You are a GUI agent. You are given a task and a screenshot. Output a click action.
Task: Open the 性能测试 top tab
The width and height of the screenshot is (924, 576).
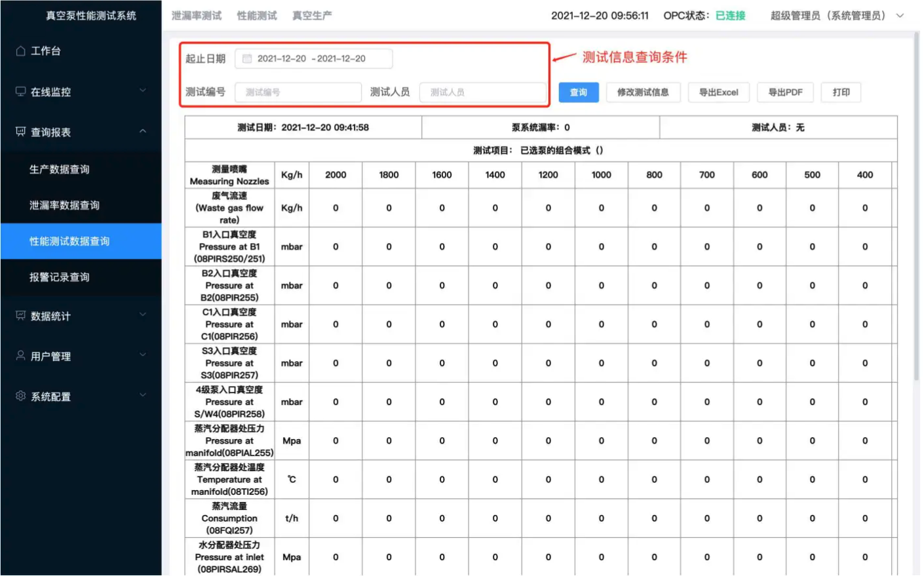pos(256,16)
